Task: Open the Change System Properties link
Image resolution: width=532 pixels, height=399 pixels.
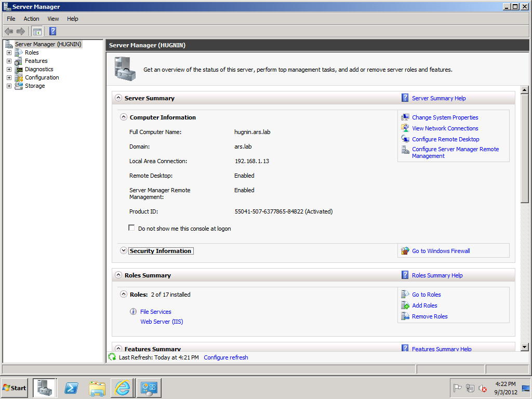Action: [x=445, y=117]
